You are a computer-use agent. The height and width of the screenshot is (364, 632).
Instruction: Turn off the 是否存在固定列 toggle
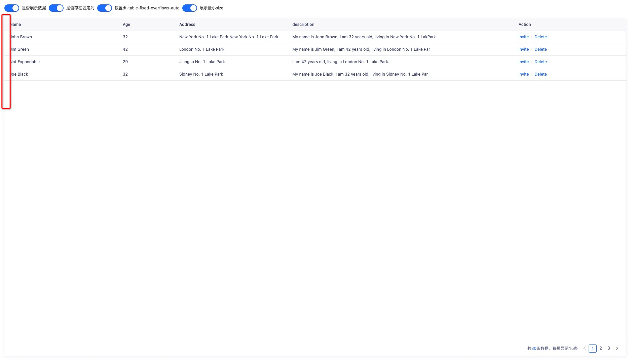[57, 8]
